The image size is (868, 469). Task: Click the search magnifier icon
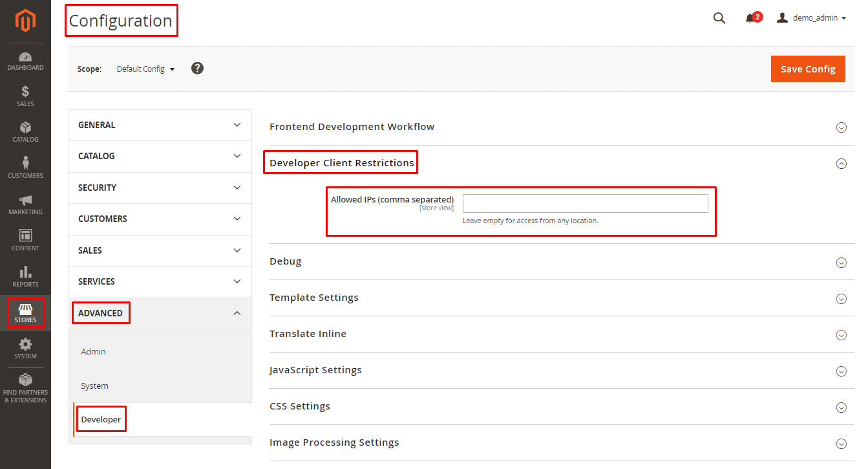point(719,18)
